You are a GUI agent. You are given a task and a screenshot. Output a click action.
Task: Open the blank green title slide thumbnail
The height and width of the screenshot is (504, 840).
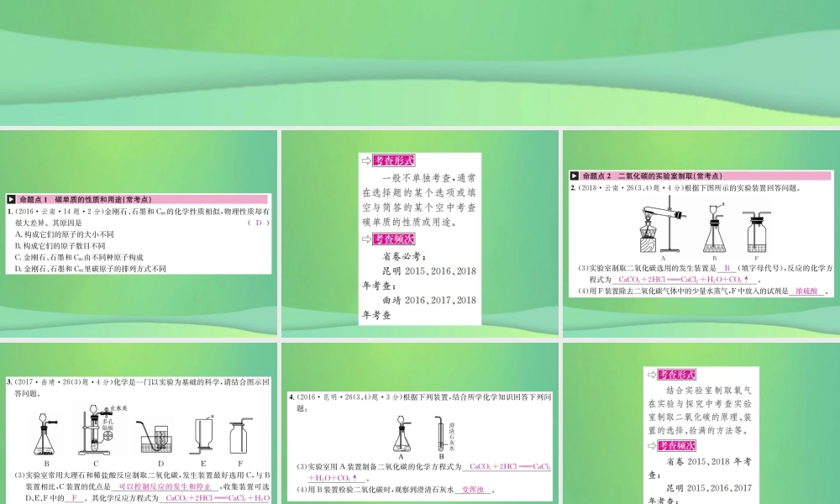tap(420, 63)
